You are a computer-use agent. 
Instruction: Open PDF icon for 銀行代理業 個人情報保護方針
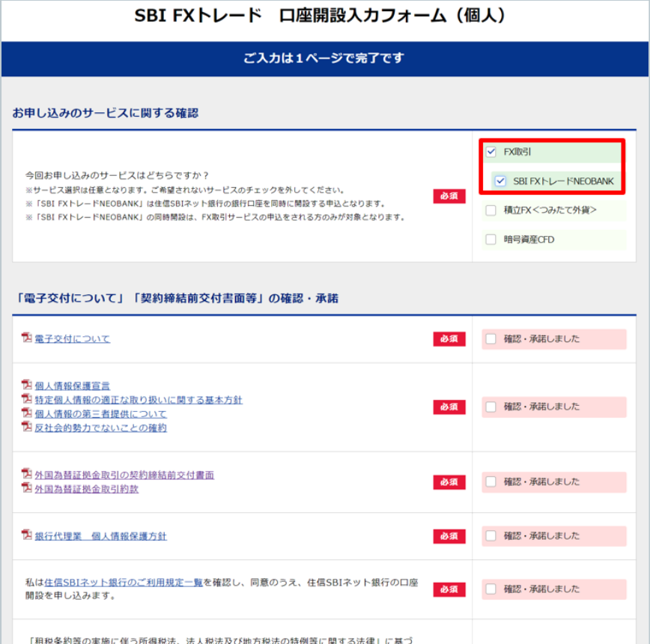tap(26, 536)
